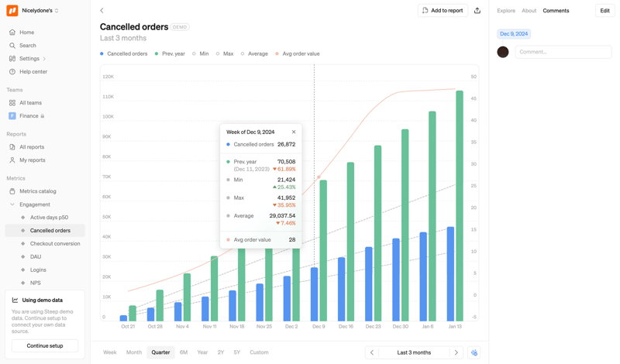Toggle the Max series in legend
Viewport: 620px width, 364px height.
coord(224,54)
